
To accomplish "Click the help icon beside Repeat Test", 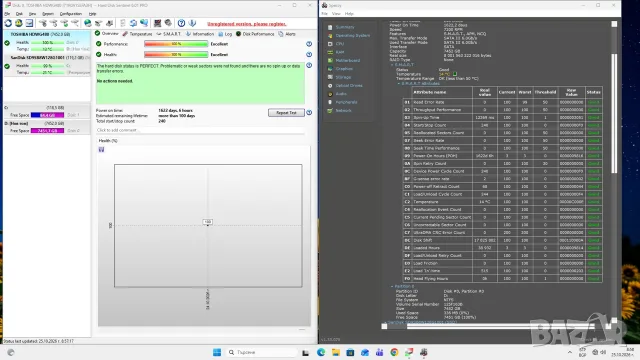I will click(309, 113).
